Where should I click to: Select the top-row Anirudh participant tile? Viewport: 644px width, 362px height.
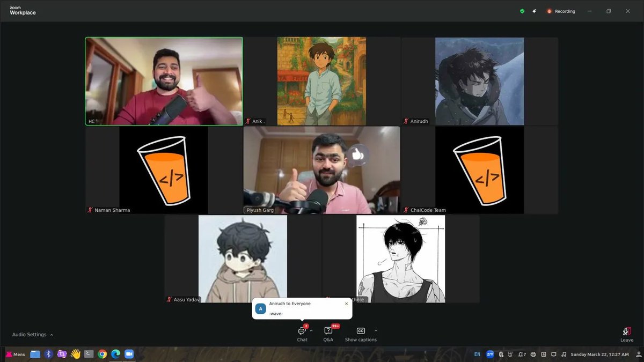coord(480,81)
